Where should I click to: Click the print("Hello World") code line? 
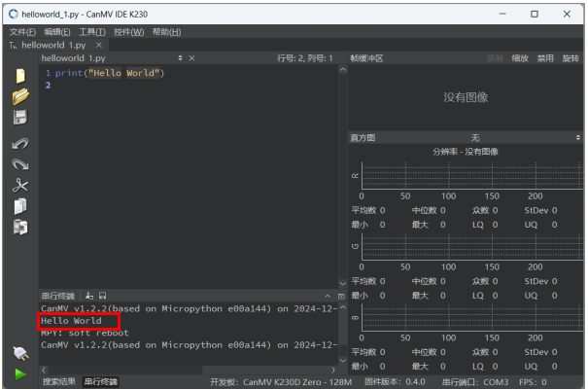click(x=110, y=73)
